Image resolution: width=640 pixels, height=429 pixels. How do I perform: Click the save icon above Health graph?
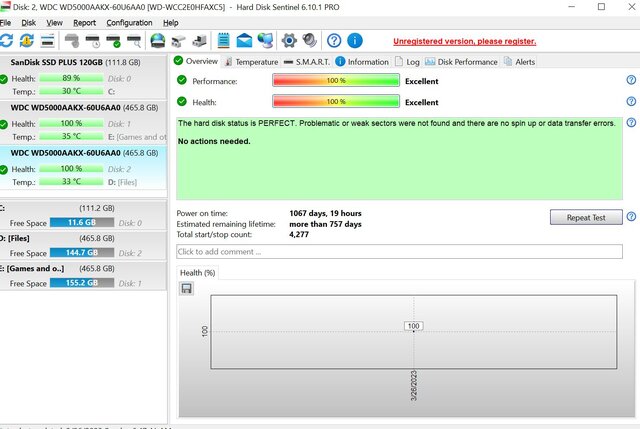coord(186,288)
